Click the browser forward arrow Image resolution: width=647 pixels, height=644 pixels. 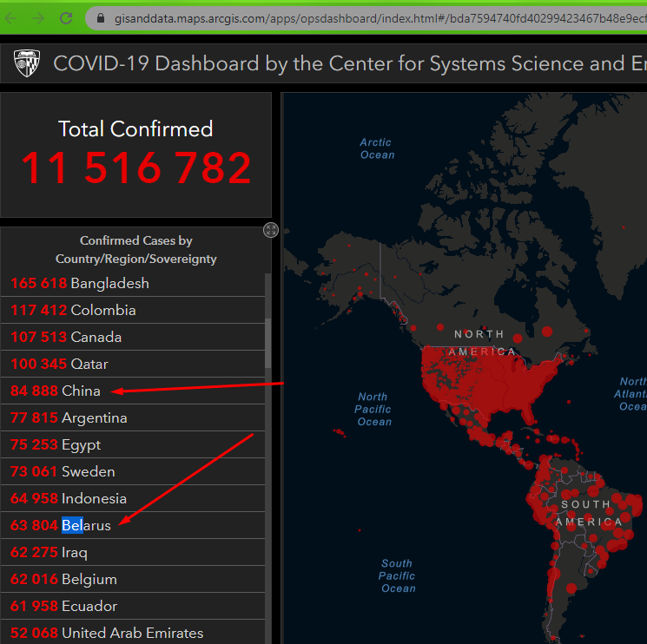pos(38,17)
